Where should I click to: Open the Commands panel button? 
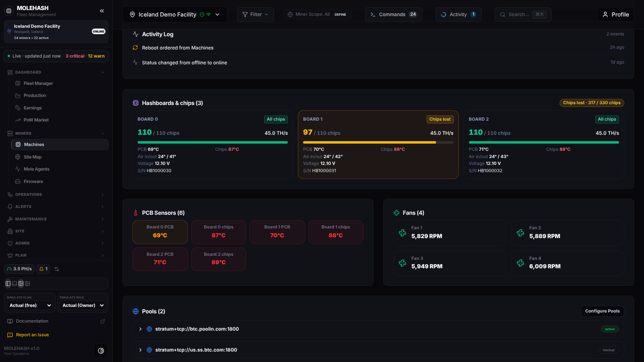(394, 14)
